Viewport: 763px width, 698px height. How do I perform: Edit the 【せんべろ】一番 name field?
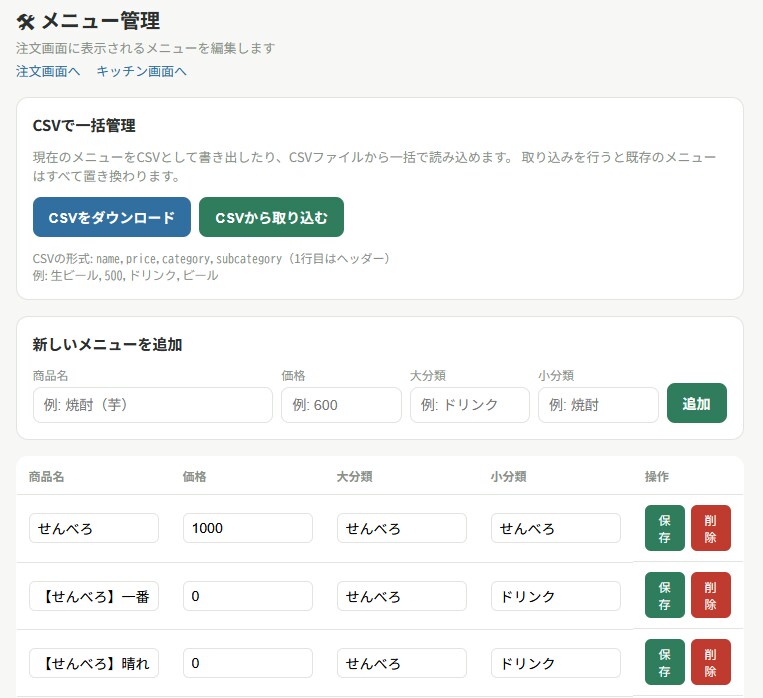click(x=94, y=596)
